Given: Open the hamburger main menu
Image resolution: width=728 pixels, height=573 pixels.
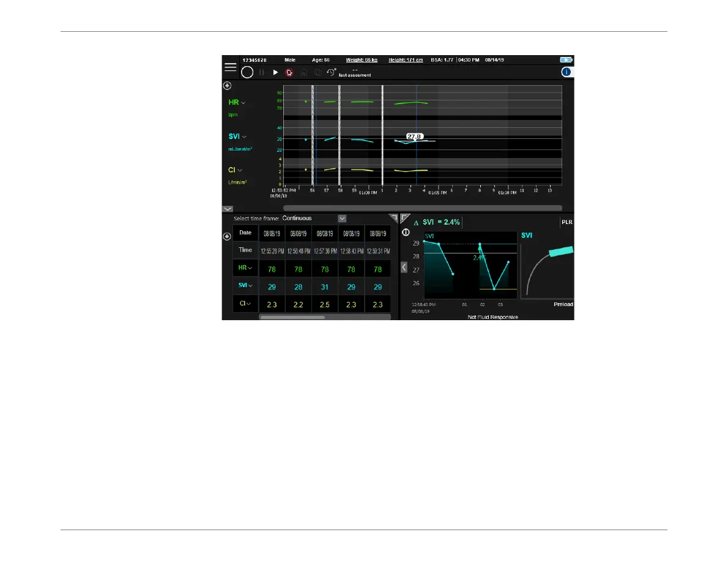Looking at the screenshot, I should pos(230,67).
